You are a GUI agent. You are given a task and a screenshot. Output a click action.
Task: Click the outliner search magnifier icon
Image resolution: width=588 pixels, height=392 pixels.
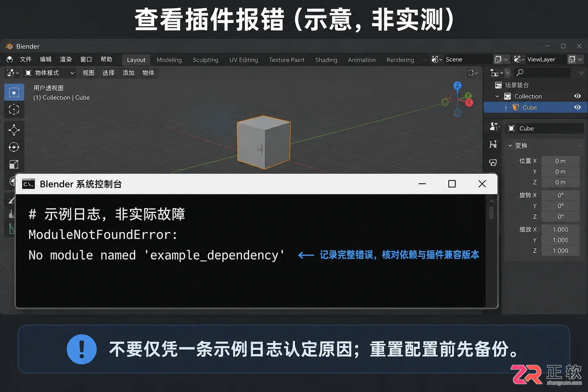[x=520, y=73]
